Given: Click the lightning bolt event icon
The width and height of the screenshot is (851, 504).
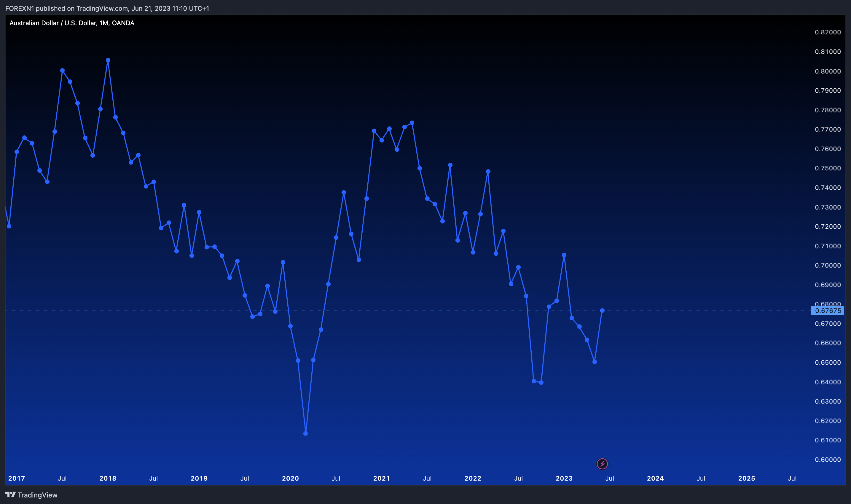Looking at the screenshot, I should [602, 464].
